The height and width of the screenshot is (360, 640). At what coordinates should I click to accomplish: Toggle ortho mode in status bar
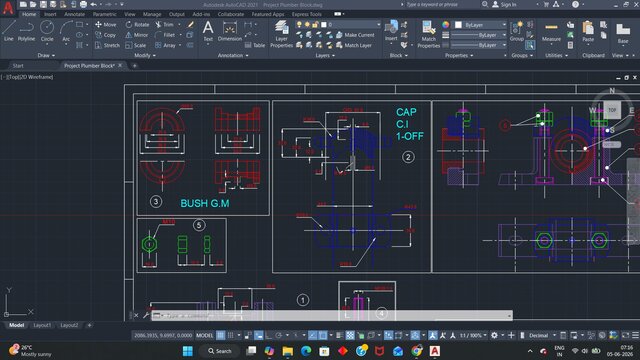(268, 335)
